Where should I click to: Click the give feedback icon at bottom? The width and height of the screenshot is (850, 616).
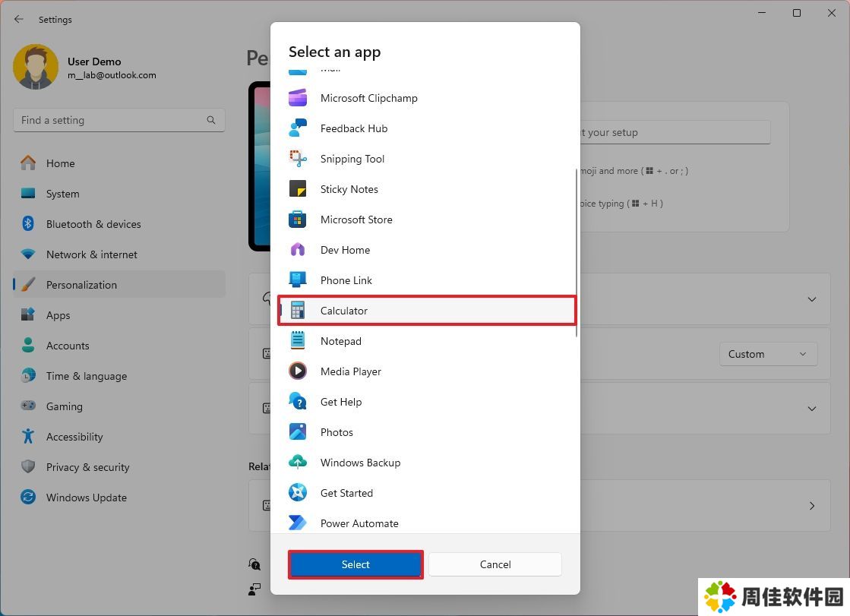(254, 589)
